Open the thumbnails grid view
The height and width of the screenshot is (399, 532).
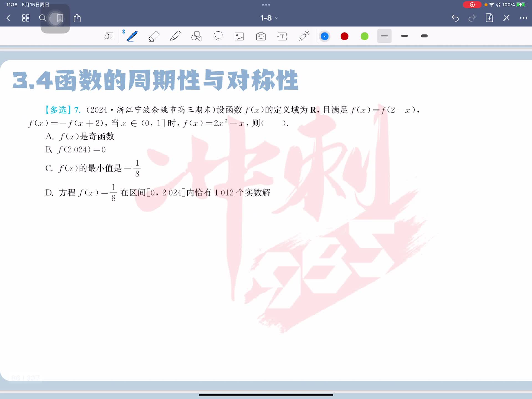point(26,18)
